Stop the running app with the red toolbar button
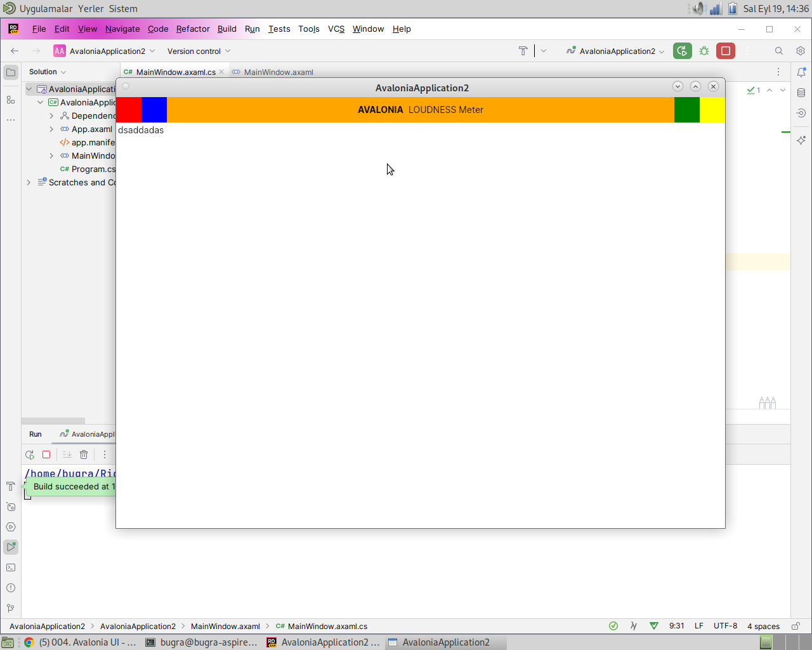812x650 pixels. (x=726, y=51)
